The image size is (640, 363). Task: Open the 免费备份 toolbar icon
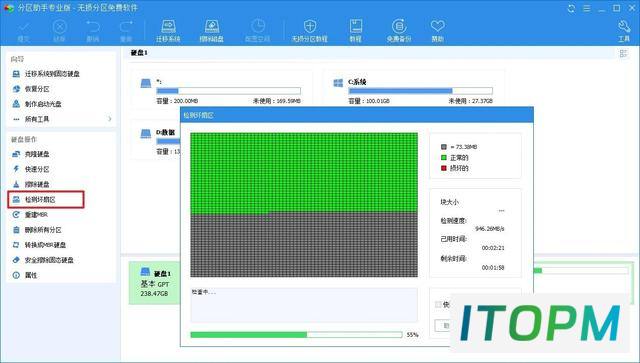click(x=399, y=31)
